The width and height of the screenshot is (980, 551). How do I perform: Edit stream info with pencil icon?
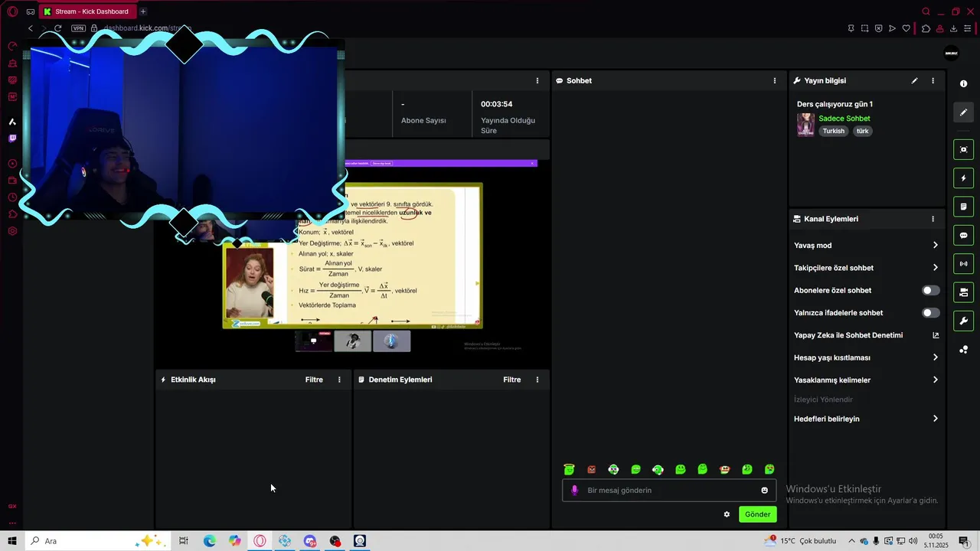tap(914, 80)
